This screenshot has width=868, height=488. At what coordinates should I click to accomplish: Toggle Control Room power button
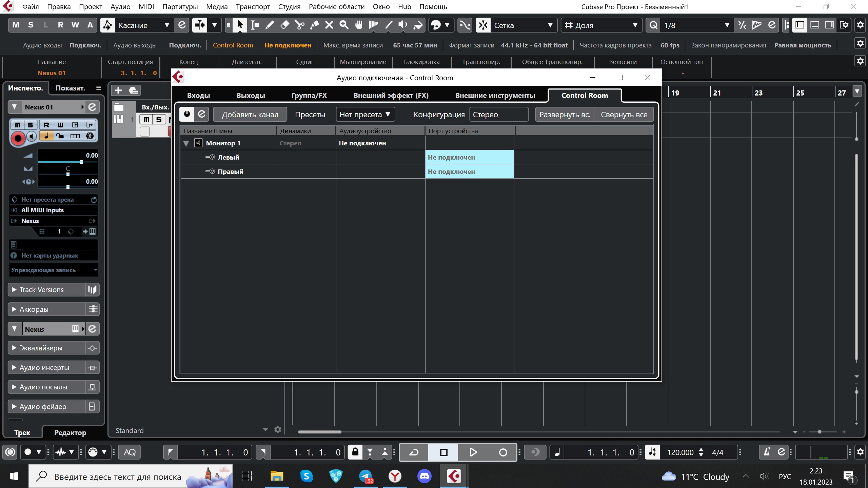pos(187,114)
